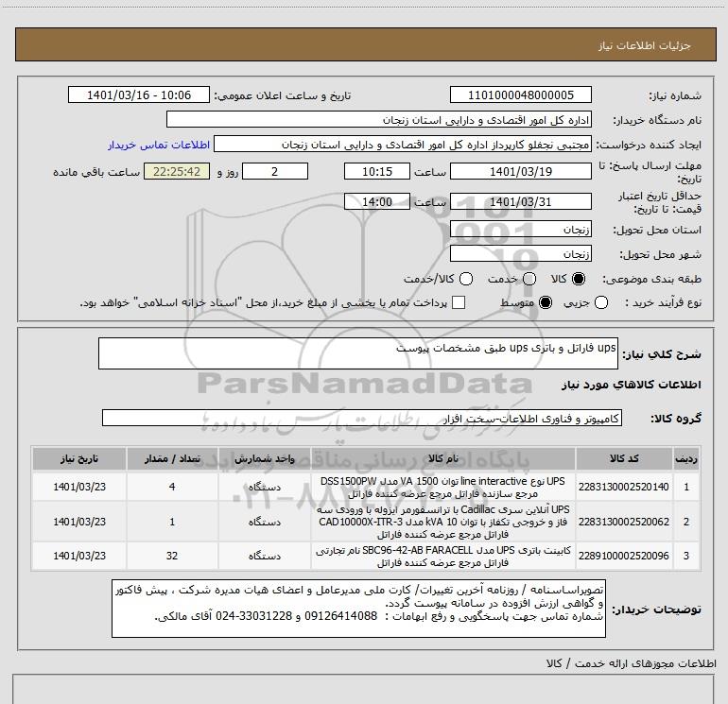Click the نام کالا column header

pos(442,459)
